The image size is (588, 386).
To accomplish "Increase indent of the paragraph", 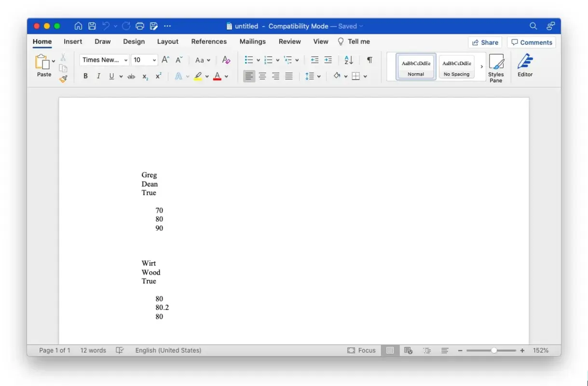I will click(x=328, y=60).
